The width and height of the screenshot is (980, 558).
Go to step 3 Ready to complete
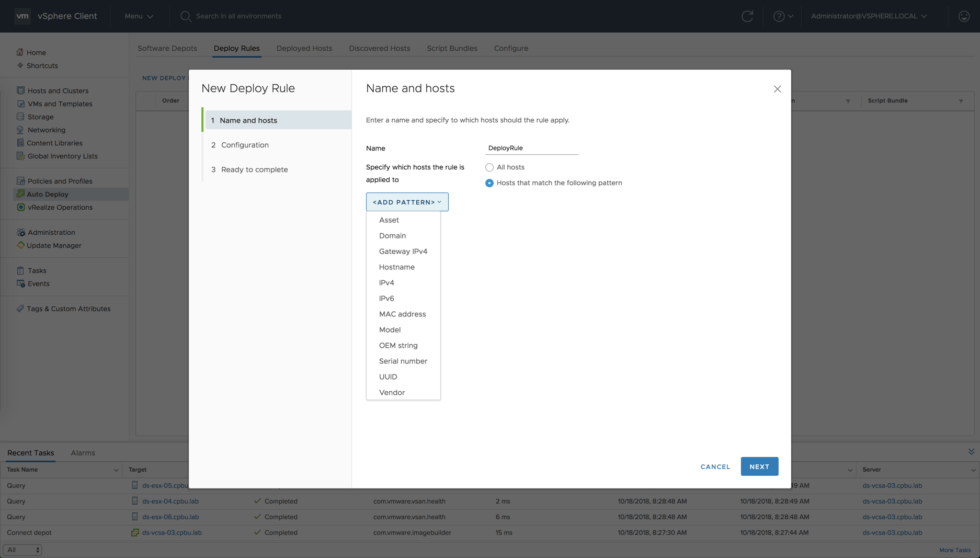tap(277, 169)
